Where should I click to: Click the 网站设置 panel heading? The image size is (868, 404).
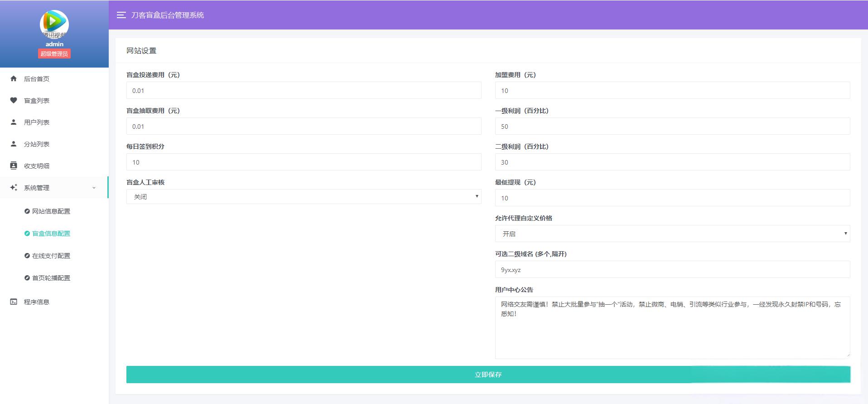141,51
